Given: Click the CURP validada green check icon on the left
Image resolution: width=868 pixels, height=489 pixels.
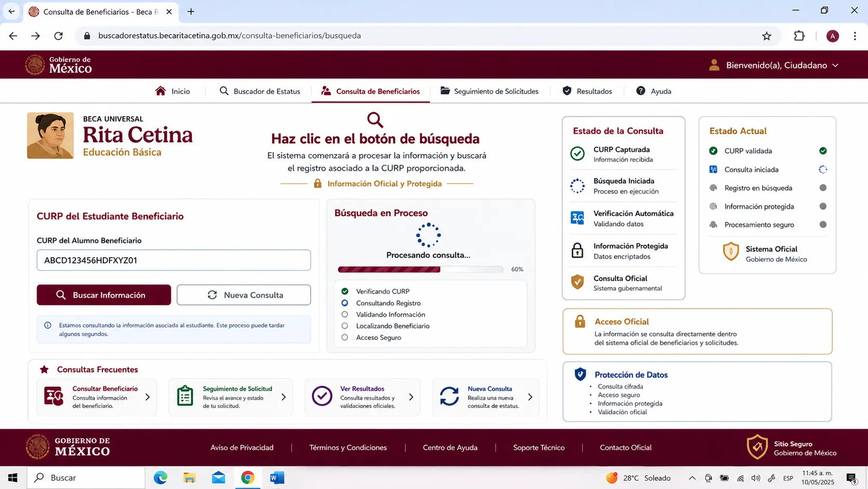Looking at the screenshot, I should click(713, 151).
